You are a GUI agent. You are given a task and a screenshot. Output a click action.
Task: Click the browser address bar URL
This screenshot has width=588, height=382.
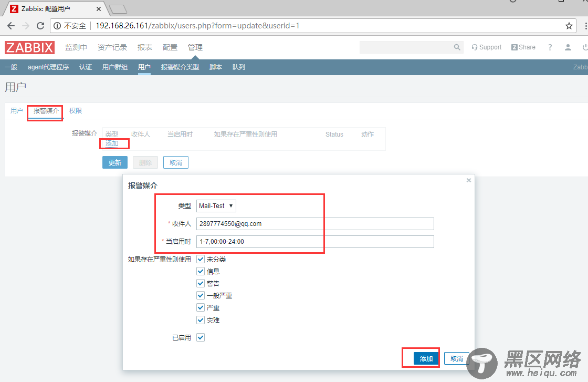[197, 26]
